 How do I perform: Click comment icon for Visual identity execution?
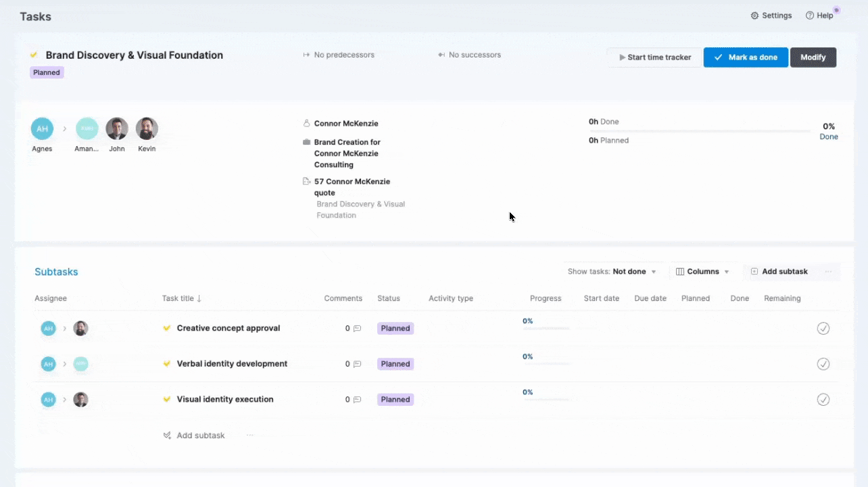tap(357, 400)
